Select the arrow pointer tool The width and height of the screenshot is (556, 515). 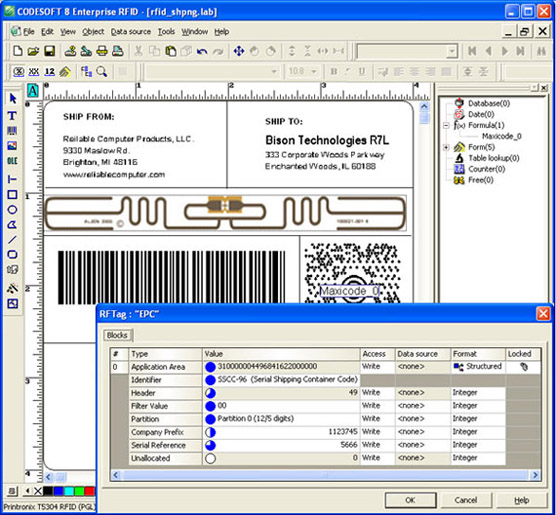coord(13,98)
